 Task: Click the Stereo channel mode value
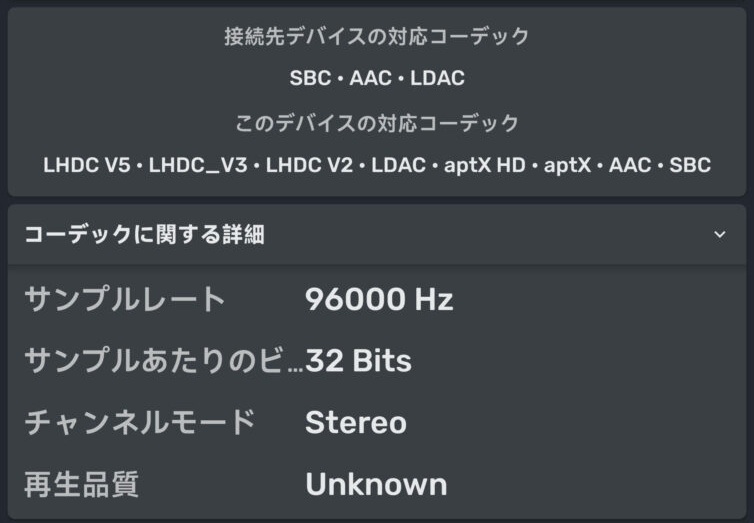click(x=356, y=422)
